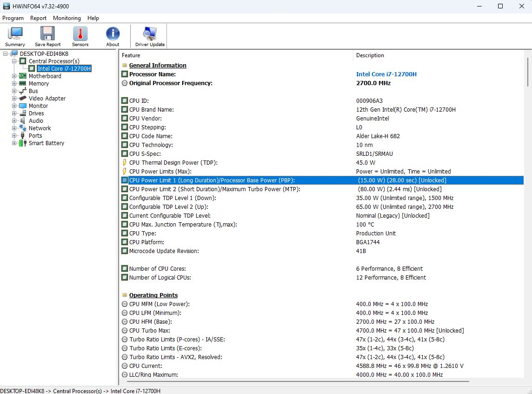Click the Bus icon in the tree
Screen dimensions: 532x394
click(x=23, y=91)
